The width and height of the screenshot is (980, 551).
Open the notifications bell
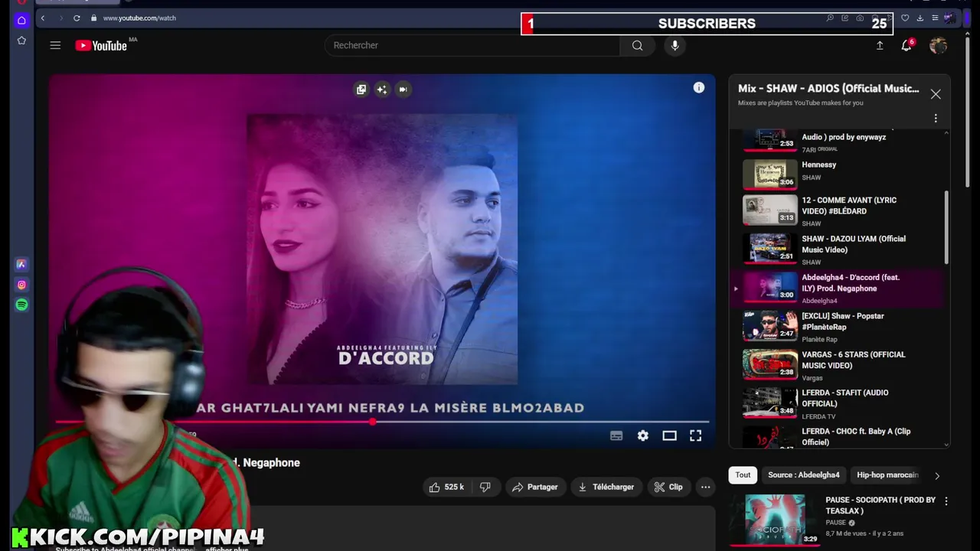[906, 46]
